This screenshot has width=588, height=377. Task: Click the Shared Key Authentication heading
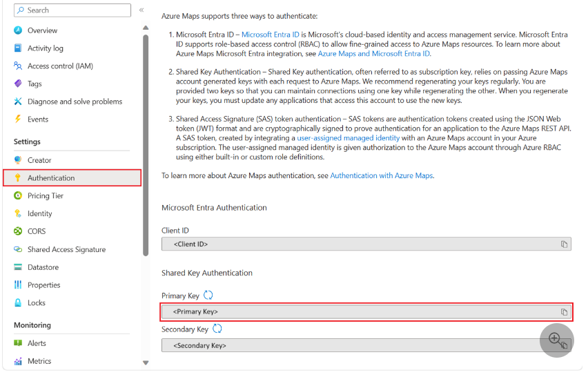coord(207,273)
